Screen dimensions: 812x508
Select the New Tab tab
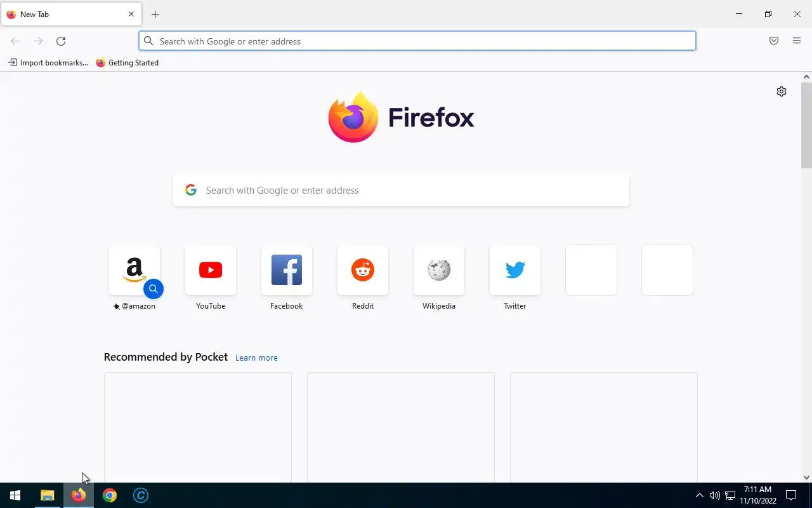71,14
